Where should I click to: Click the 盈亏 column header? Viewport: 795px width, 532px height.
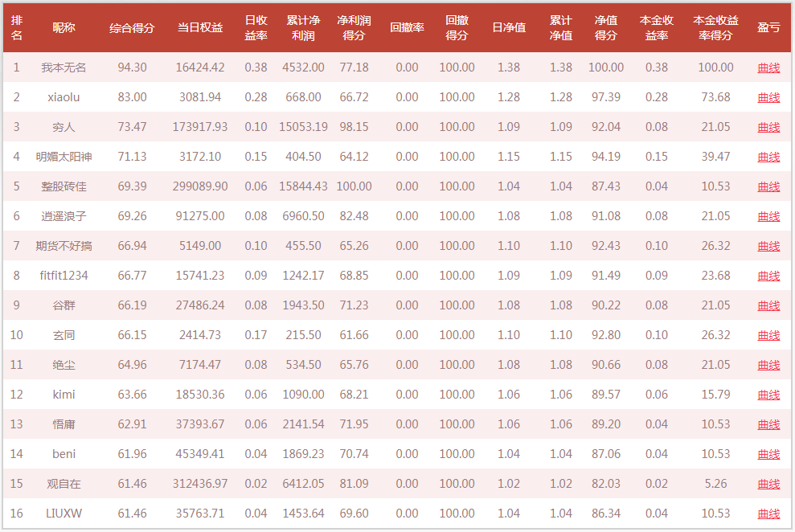(768, 28)
